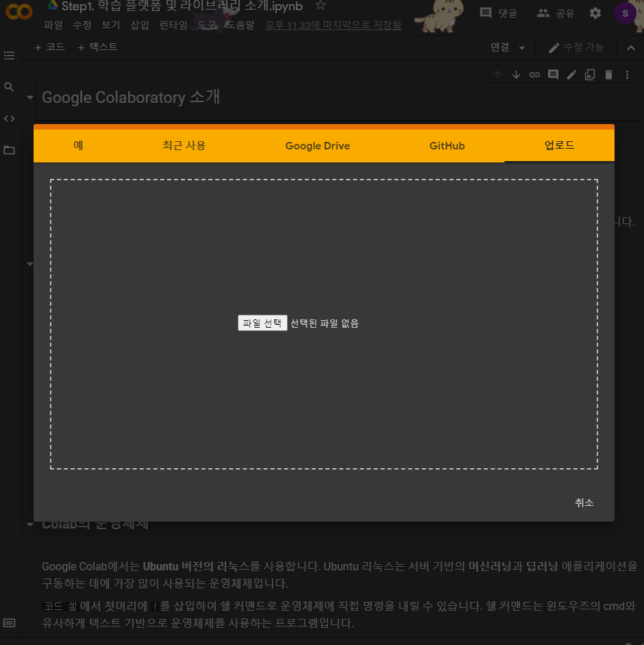Viewport: 644px width, 645px height.
Task: Expand the 연결 dropdown arrow
Action: [522, 48]
